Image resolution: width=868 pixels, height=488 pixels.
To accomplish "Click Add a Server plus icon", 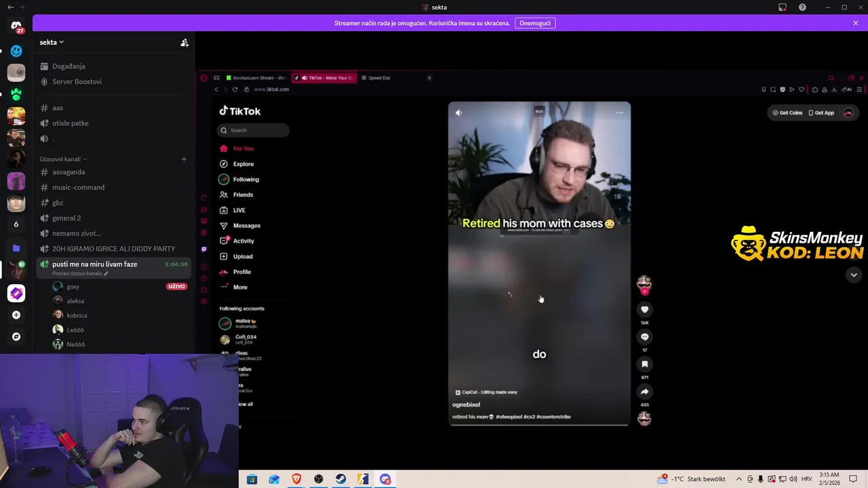I will pyautogui.click(x=16, y=315).
